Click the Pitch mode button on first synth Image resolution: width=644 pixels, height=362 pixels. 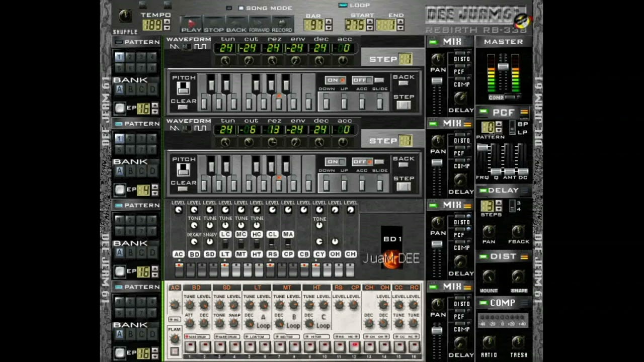pos(183,88)
